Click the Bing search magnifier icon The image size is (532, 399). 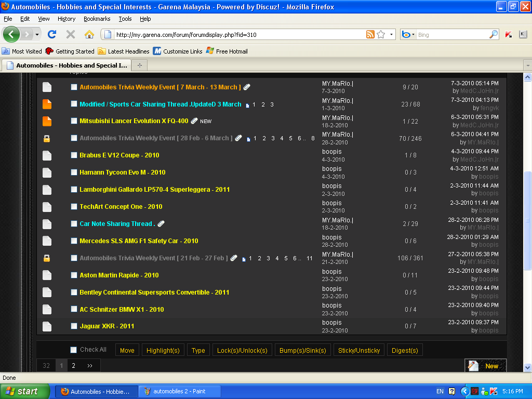tap(494, 34)
